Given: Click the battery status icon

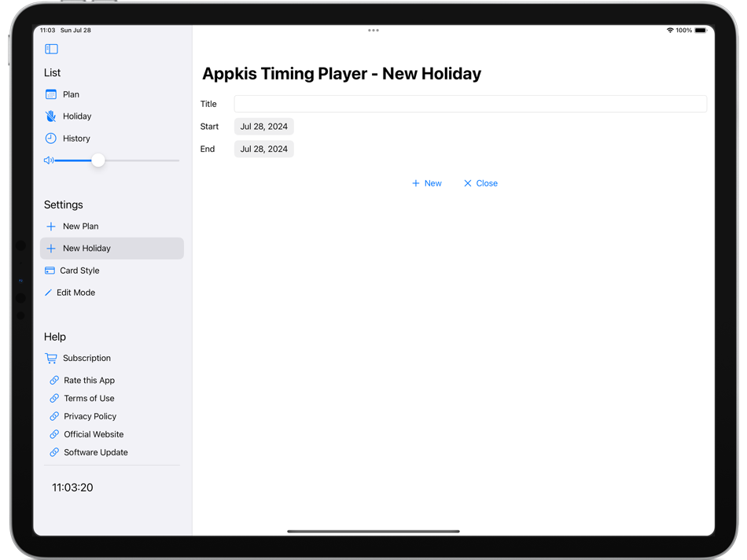Looking at the screenshot, I should tap(701, 30).
